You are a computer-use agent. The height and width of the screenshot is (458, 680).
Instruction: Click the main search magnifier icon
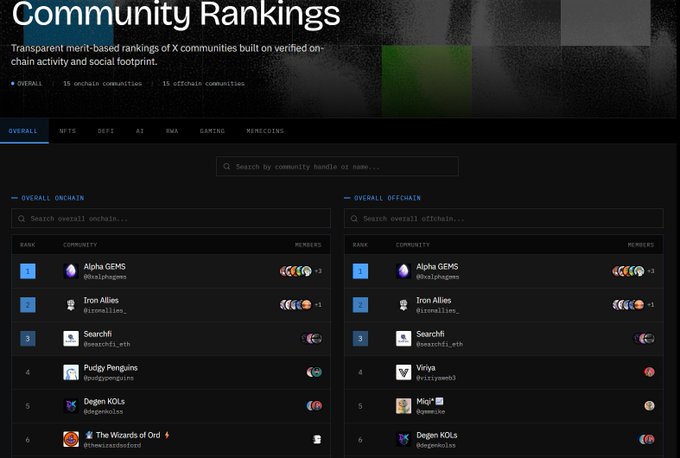[x=227, y=167]
